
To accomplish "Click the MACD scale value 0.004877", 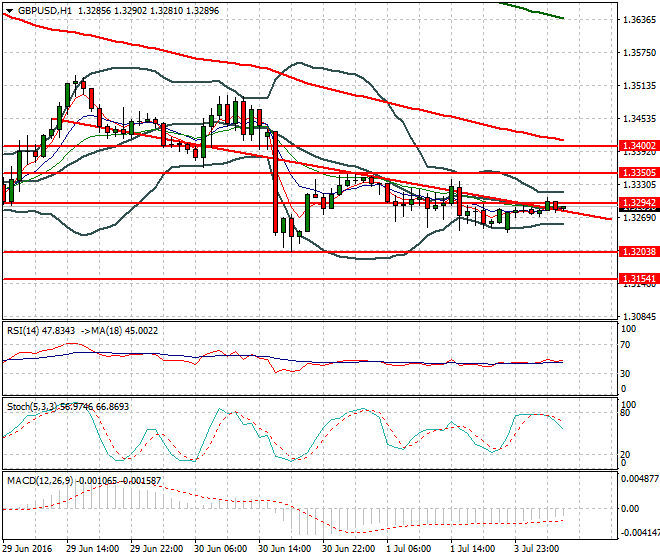I will 640,479.
